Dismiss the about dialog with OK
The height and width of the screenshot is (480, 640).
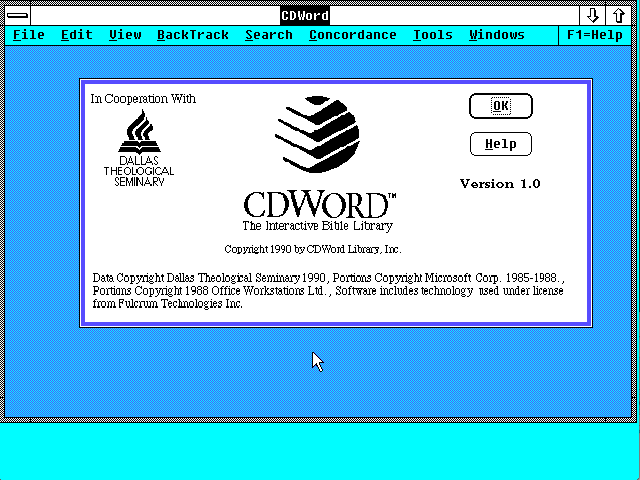coord(501,106)
